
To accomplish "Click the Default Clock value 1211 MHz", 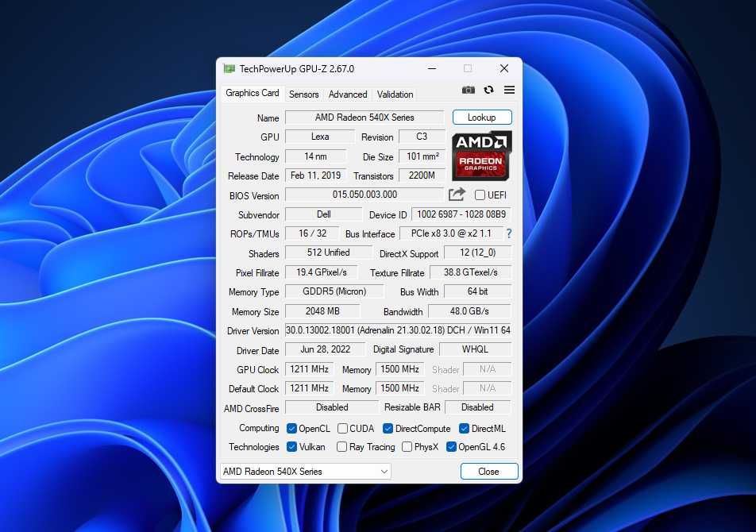I will (309, 388).
